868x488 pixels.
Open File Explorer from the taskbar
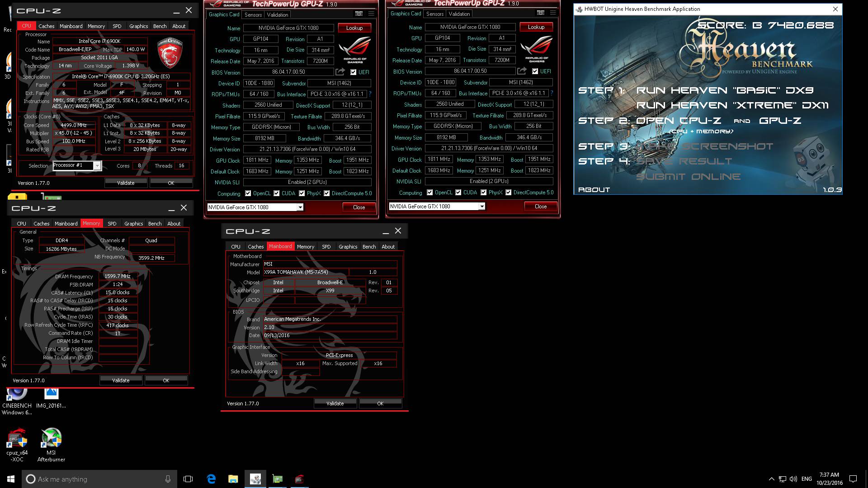[x=233, y=479]
